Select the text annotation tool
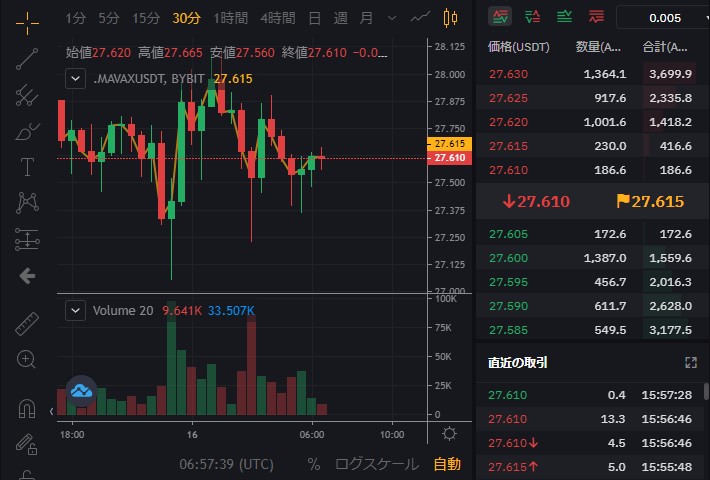The image size is (710, 480). [x=27, y=166]
